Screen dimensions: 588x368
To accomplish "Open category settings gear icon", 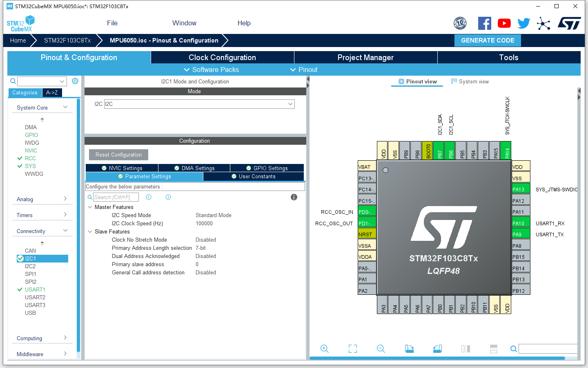I will coord(75,81).
